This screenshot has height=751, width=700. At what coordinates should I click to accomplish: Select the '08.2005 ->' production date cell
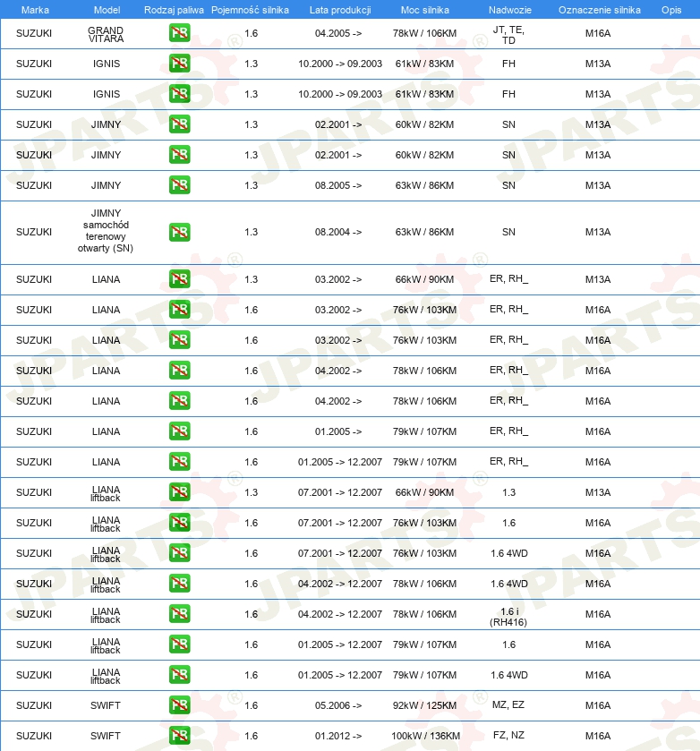click(338, 185)
